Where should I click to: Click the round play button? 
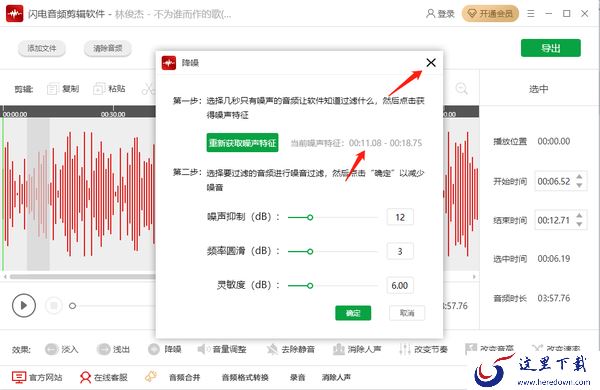pos(24,305)
